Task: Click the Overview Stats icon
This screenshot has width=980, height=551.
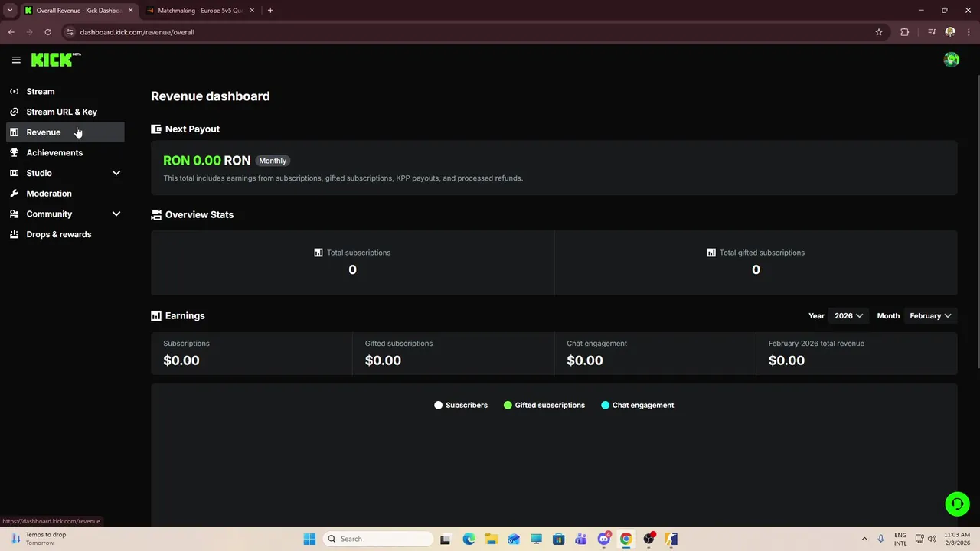Action: [x=156, y=215]
